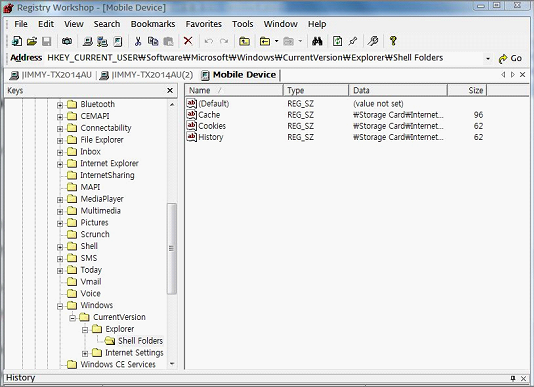Click the camera snapshot toolbar icon

67,41
